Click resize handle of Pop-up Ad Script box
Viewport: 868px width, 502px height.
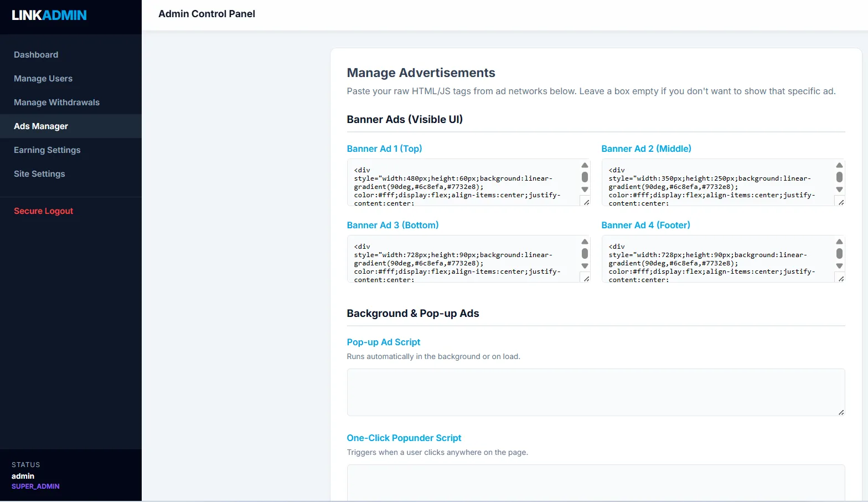841,412
